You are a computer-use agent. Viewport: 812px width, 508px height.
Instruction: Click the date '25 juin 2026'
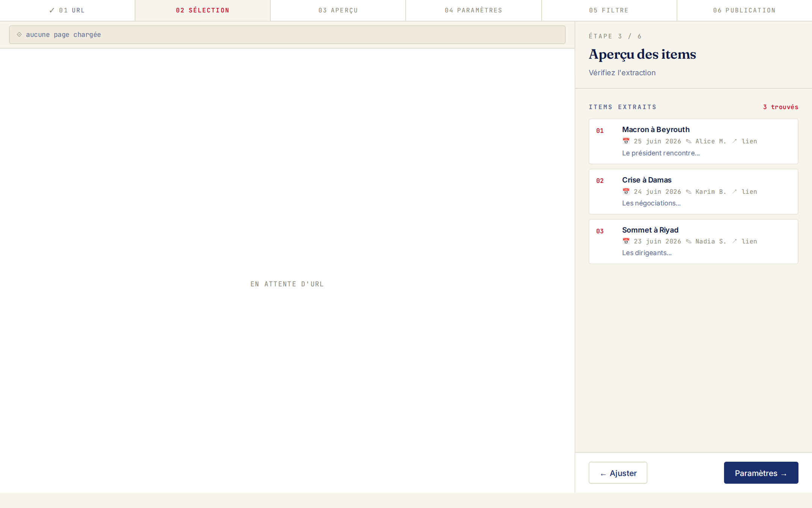(657, 141)
